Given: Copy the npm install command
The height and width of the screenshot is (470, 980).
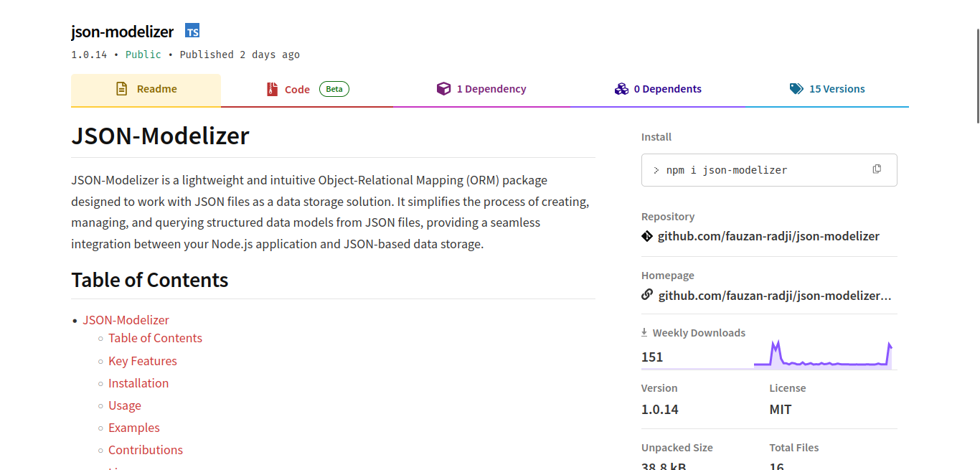Looking at the screenshot, I should [x=877, y=169].
